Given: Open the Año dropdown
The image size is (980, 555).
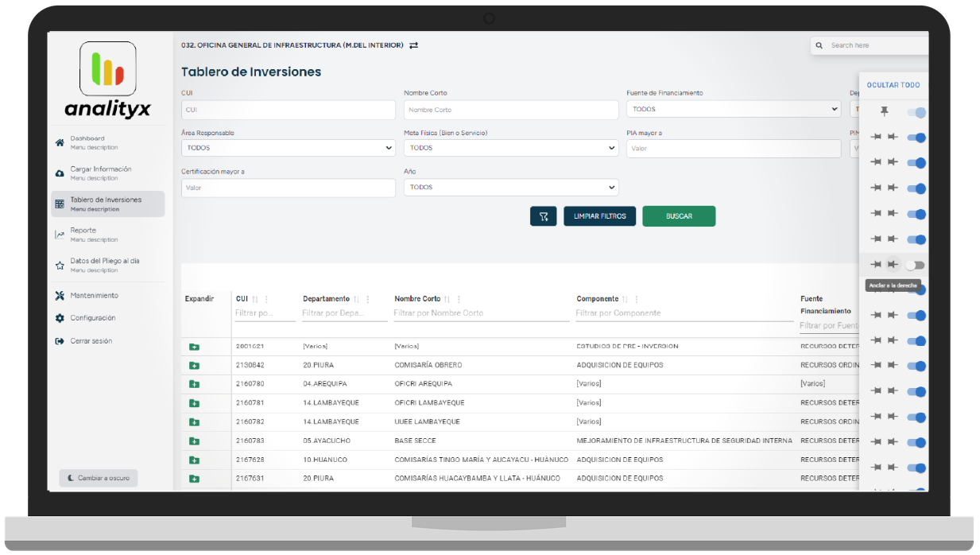Looking at the screenshot, I should (510, 188).
